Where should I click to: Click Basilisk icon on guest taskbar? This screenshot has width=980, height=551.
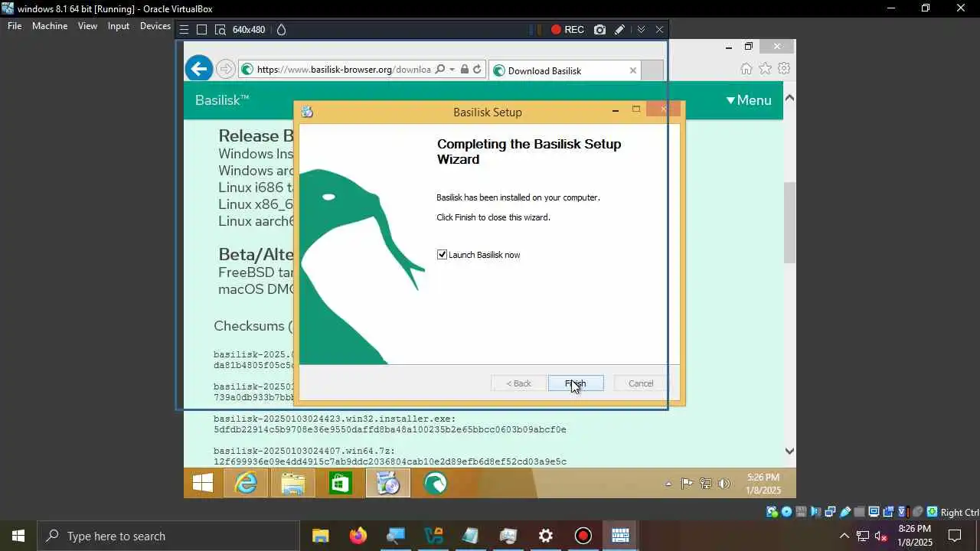click(435, 484)
